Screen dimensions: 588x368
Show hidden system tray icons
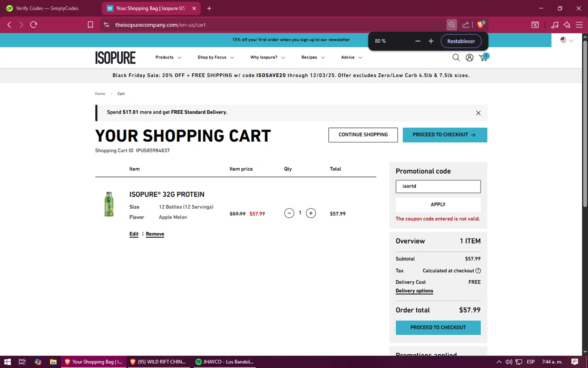point(499,362)
